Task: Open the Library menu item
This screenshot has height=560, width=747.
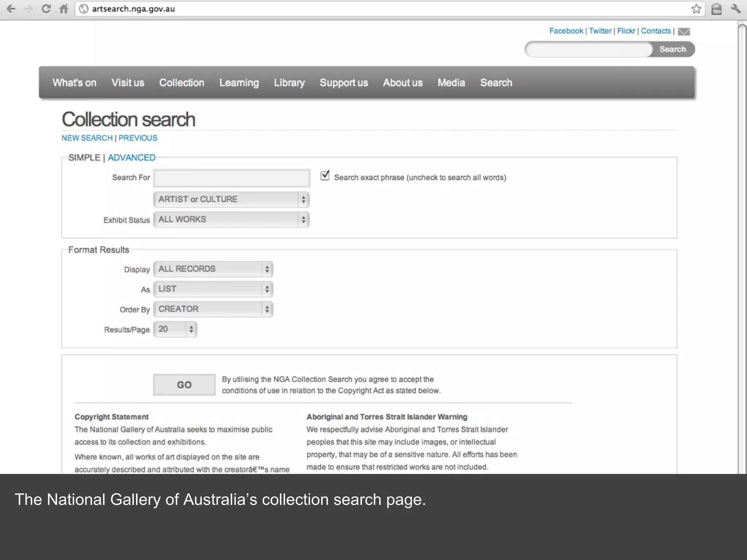Action: [289, 83]
